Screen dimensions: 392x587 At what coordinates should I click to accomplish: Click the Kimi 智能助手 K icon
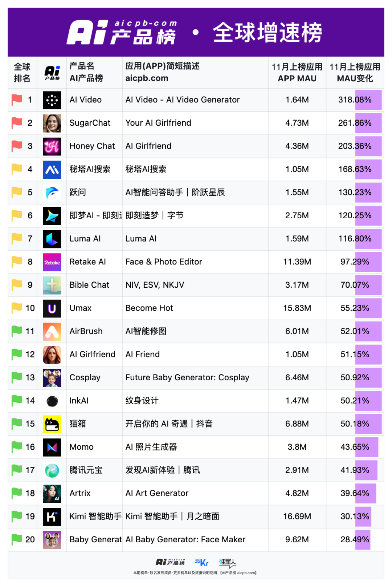click(52, 517)
